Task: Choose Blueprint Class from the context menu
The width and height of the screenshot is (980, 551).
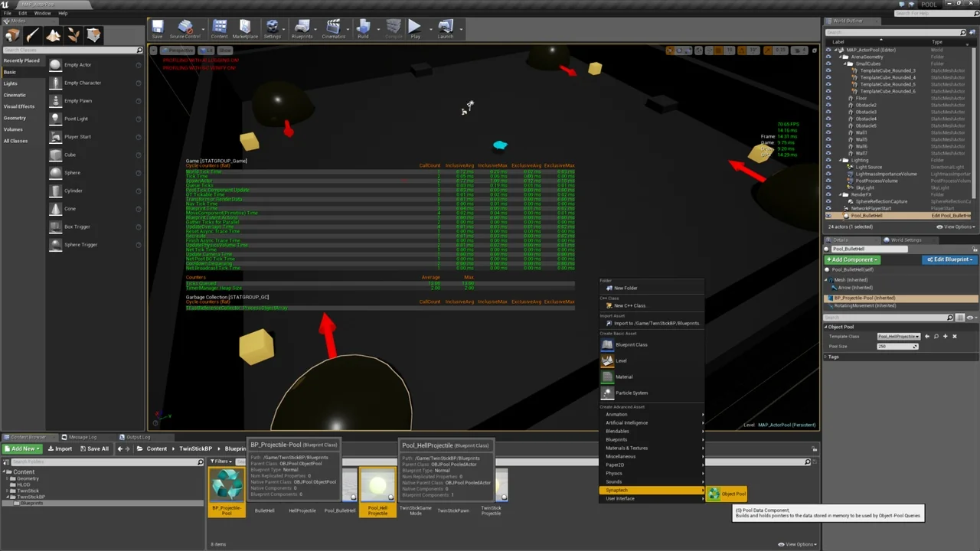Action: coord(631,344)
